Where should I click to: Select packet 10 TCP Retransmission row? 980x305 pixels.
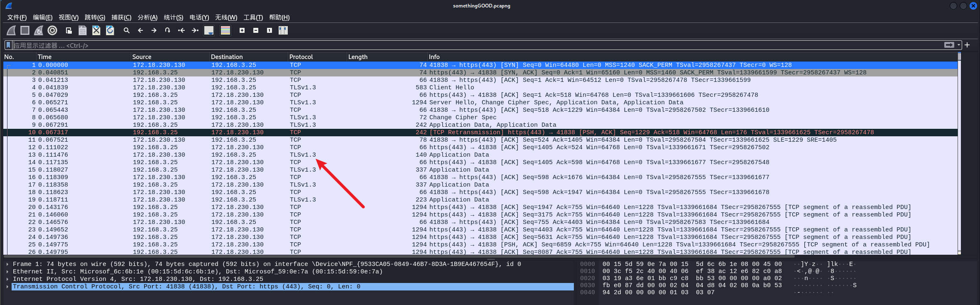(x=480, y=133)
